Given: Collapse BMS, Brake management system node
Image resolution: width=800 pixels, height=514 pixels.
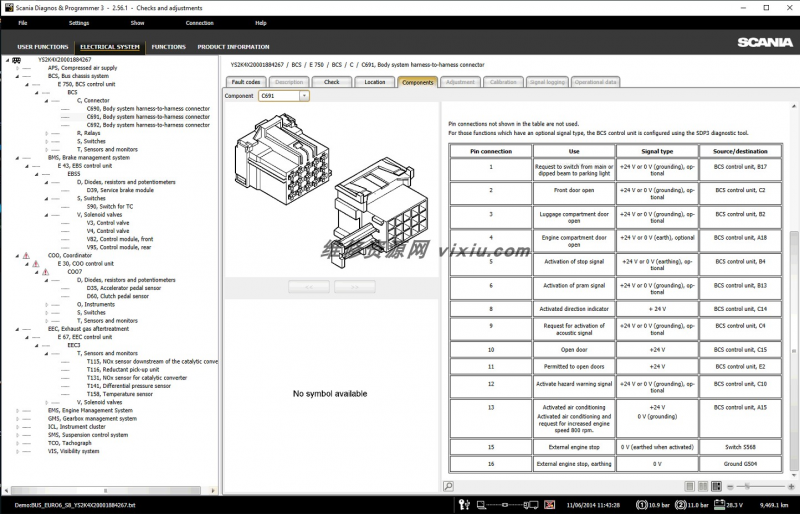Looking at the screenshot, I should point(17,158).
